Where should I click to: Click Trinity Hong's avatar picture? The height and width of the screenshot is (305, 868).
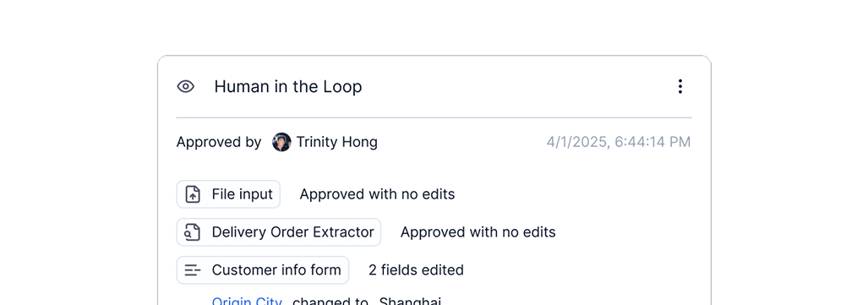[281, 142]
